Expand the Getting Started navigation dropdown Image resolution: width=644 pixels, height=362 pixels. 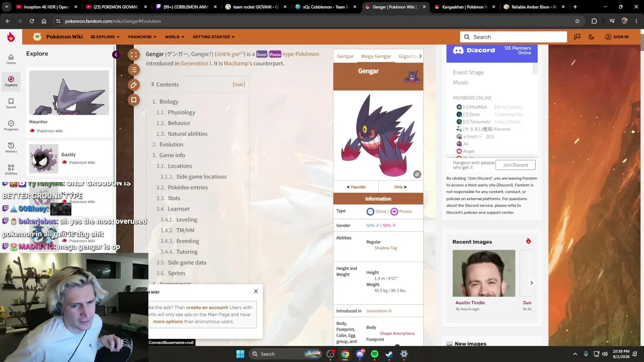pyautogui.click(x=213, y=37)
